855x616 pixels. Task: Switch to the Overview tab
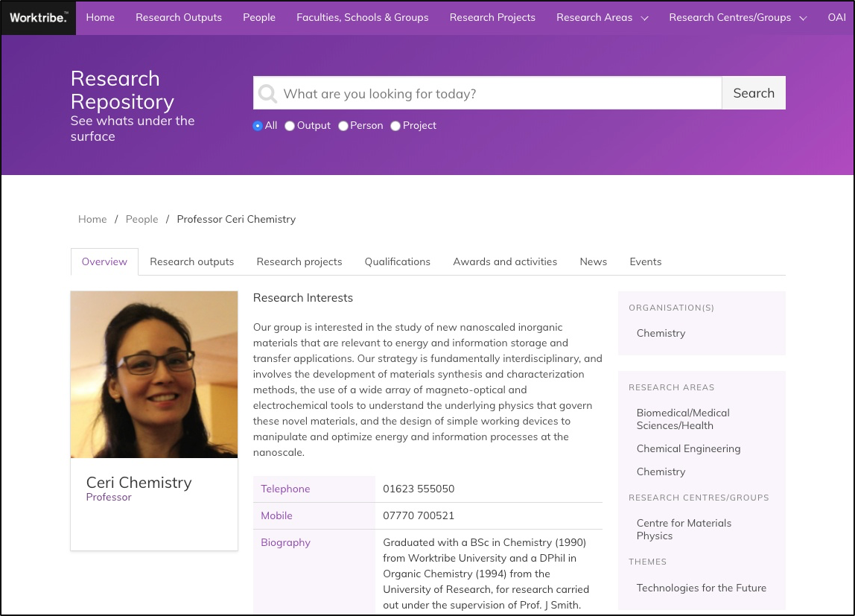pos(104,261)
